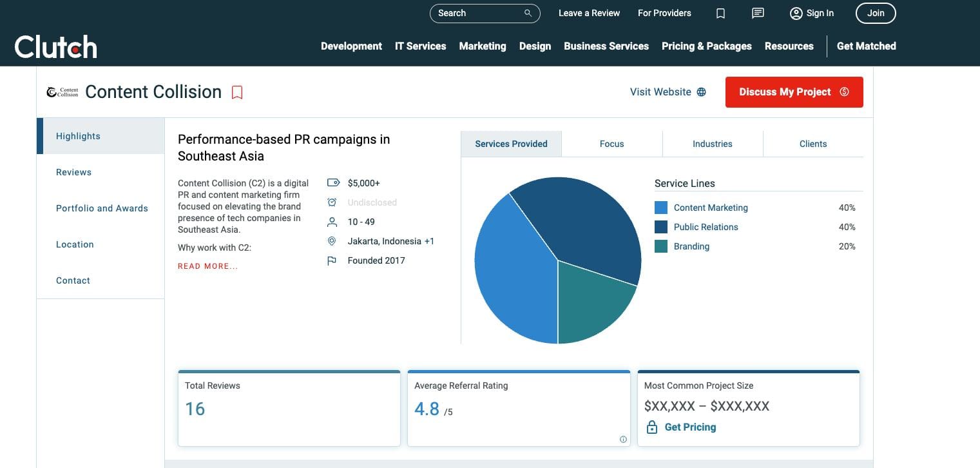Go to Reviews section in sidebar
Image resolution: width=980 pixels, height=468 pixels.
coord(101,172)
